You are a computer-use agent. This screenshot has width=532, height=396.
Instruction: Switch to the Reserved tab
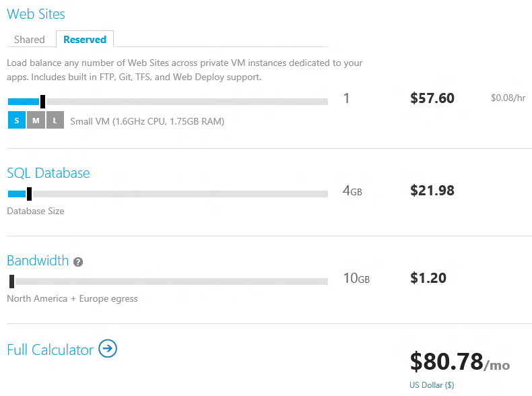coord(85,39)
